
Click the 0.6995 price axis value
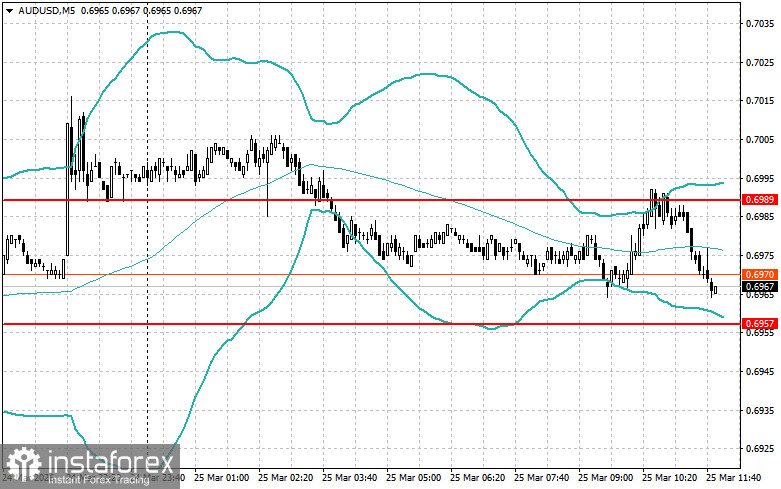[760, 178]
